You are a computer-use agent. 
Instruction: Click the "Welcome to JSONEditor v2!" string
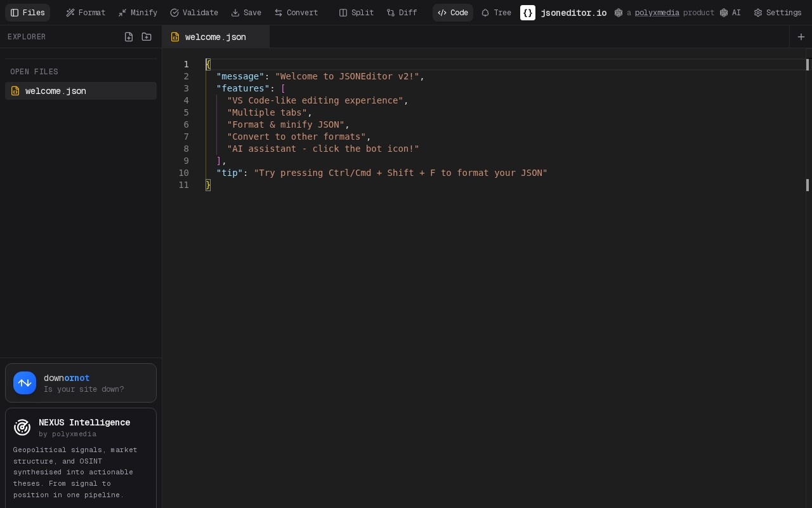(x=347, y=76)
